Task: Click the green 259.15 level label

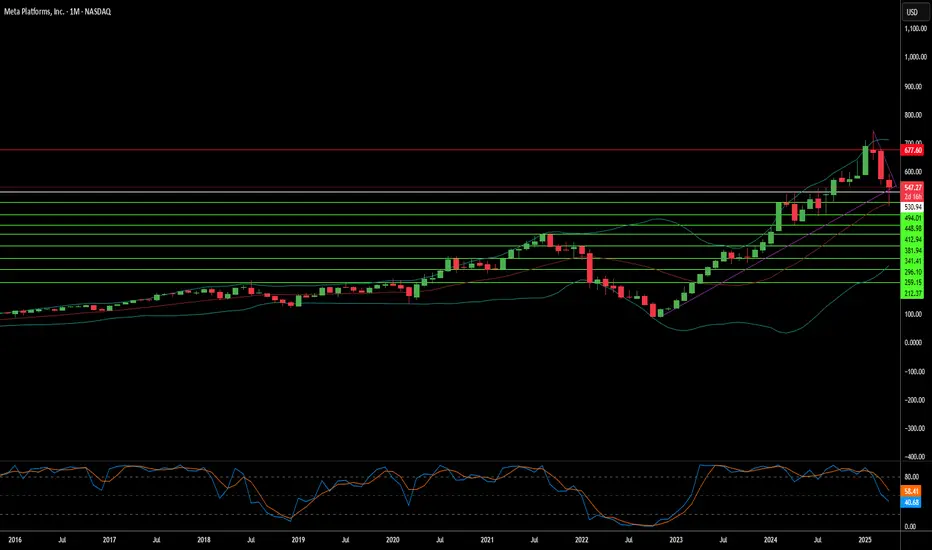Action: [912, 282]
